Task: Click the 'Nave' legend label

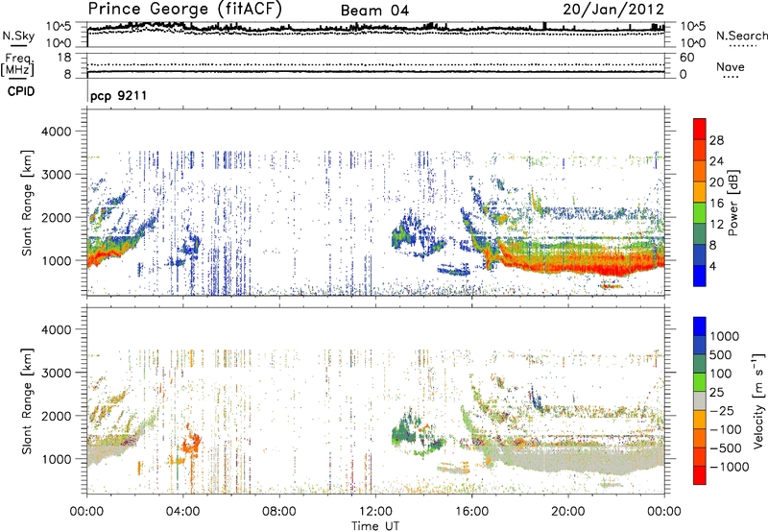Action: pos(731,66)
